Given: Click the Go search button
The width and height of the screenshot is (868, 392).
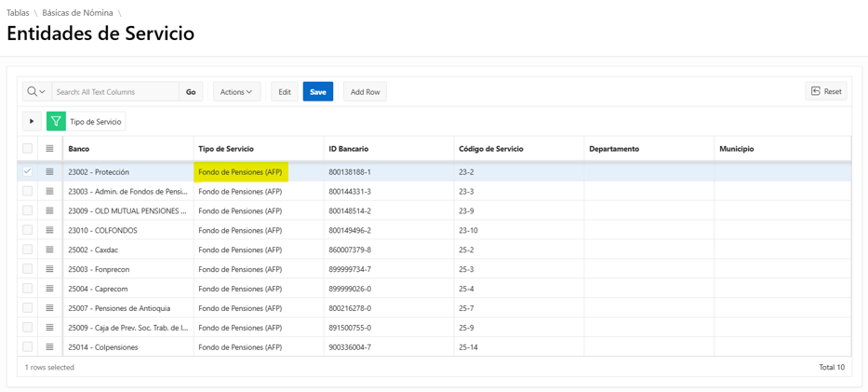Looking at the screenshot, I should coord(191,92).
